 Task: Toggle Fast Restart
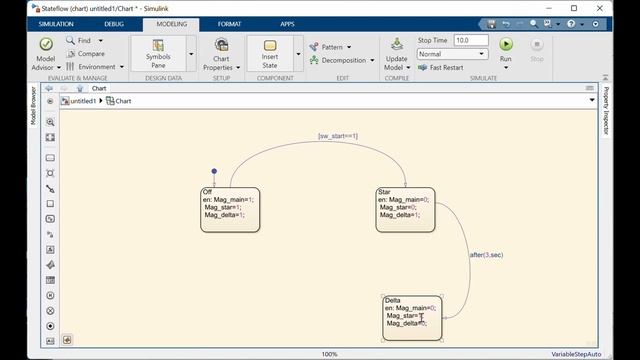440,68
